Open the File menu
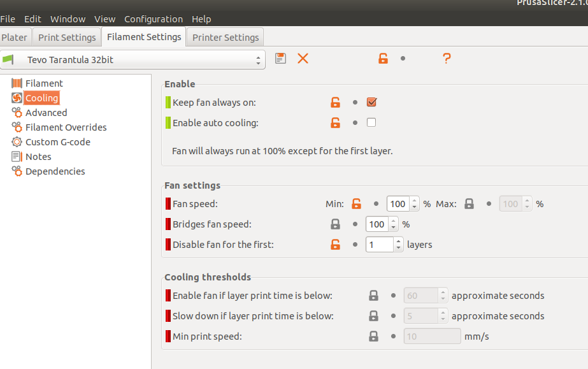This screenshot has width=588, height=369. click(8, 18)
